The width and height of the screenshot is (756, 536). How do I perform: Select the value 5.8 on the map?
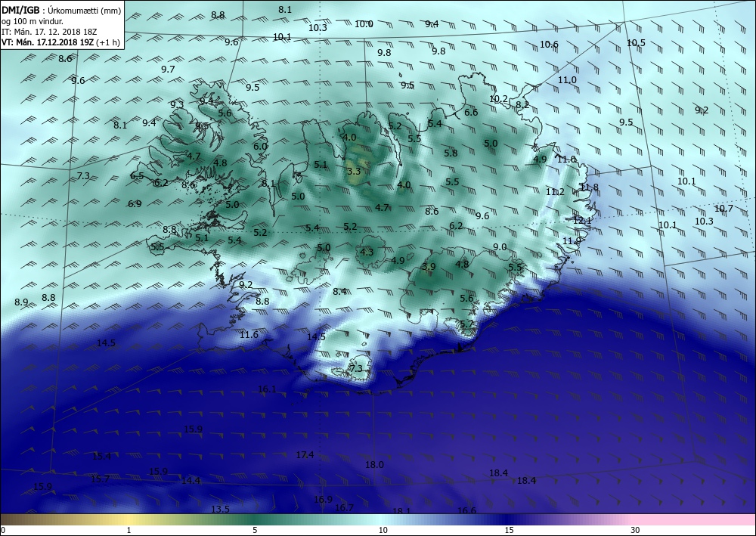pos(451,153)
